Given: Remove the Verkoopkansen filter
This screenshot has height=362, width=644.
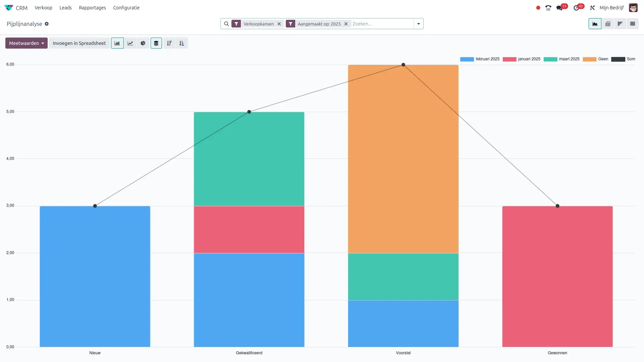Looking at the screenshot, I should pyautogui.click(x=279, y=24).
